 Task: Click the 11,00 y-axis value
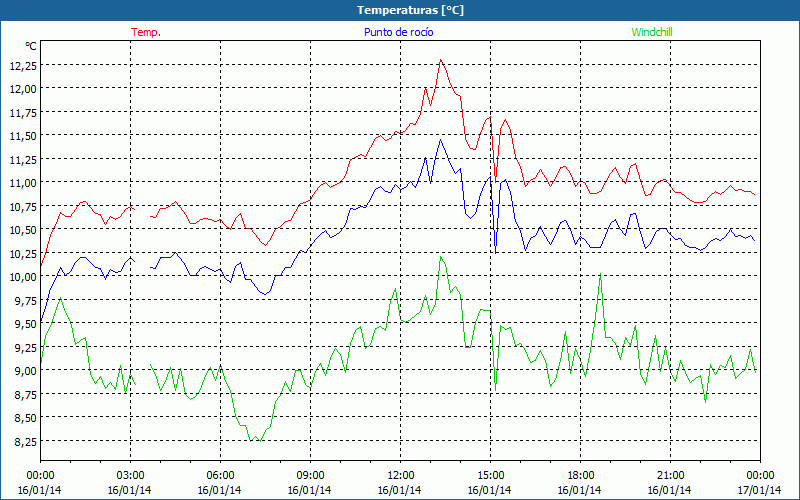point(23,183)
